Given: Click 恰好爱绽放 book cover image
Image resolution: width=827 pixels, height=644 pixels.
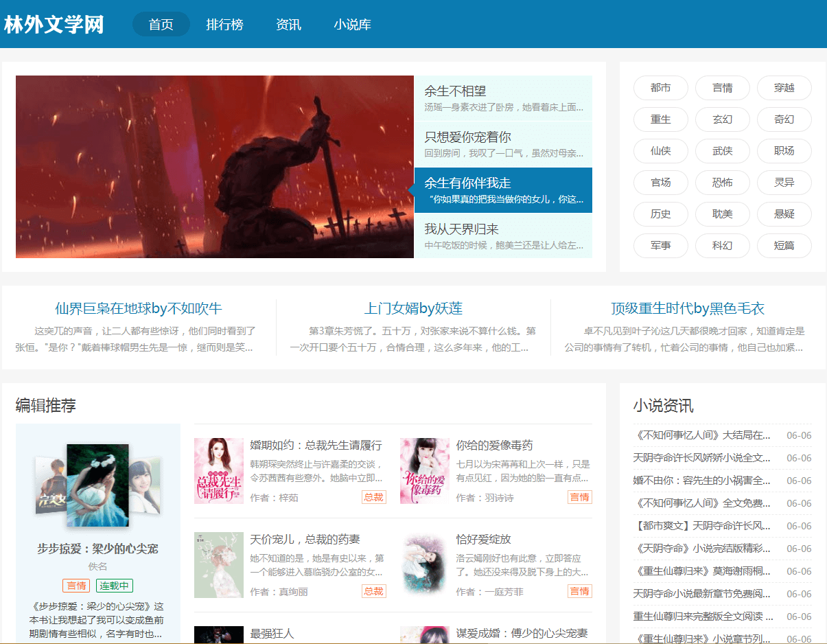Looking at the screenshot, I should coord(425,565).
